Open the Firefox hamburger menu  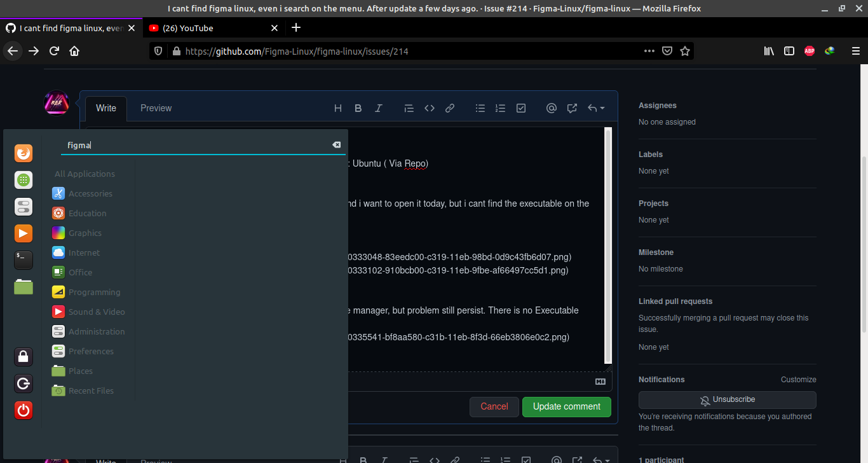point(855,51)
